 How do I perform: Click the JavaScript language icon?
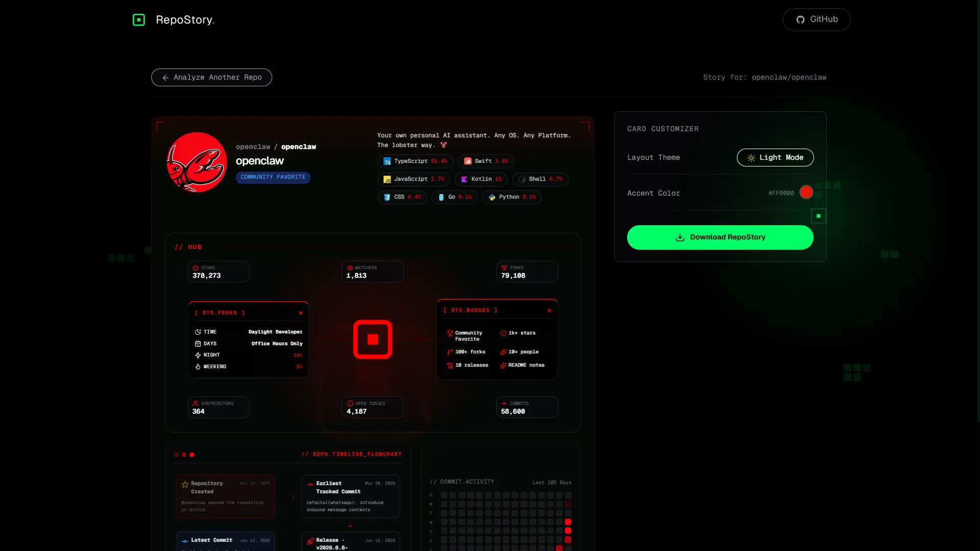click(x=387, y=179)
